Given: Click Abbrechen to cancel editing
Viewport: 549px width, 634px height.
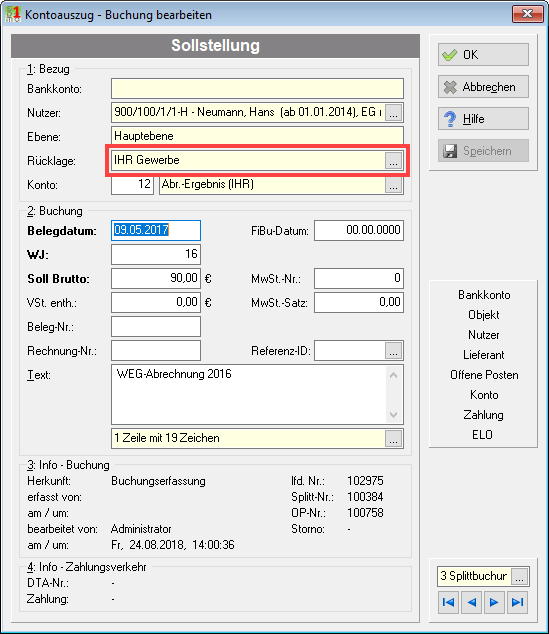Looking at the screenshot, I should pyautogui.click(x=483, y=87).
